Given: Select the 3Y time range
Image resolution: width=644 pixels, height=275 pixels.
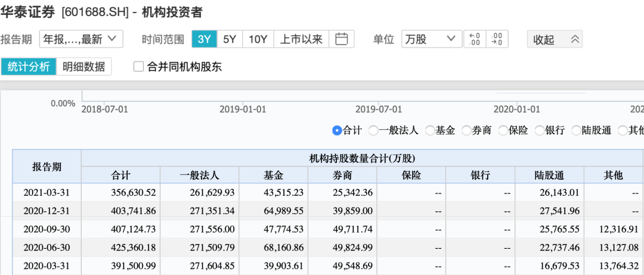Looking at the screenshot, I should [204, 39].
